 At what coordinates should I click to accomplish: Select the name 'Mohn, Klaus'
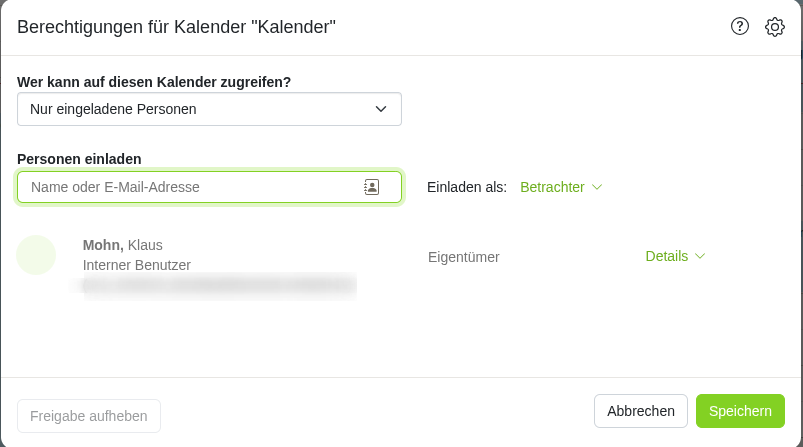pyautogui.click(x=123, y=245)
